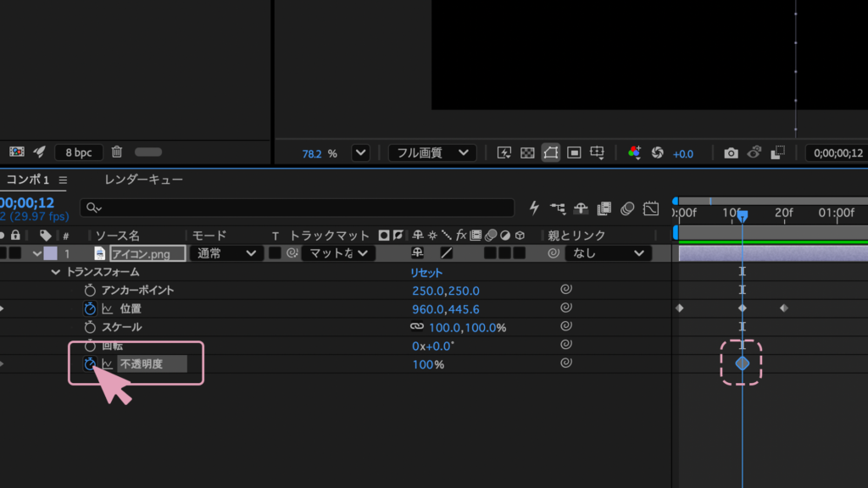Toggle the region of interest icon
868x488 pixels.
574,152
